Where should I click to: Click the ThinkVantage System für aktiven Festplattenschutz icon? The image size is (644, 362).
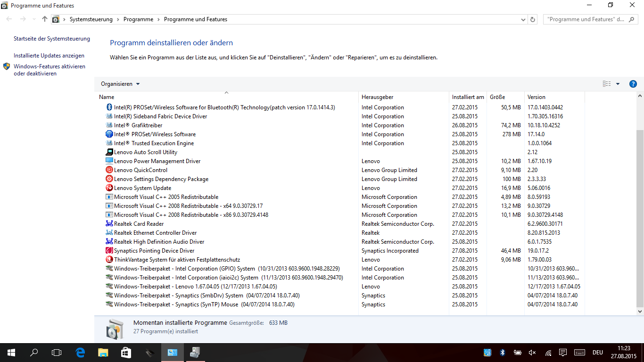coord(109,260)
